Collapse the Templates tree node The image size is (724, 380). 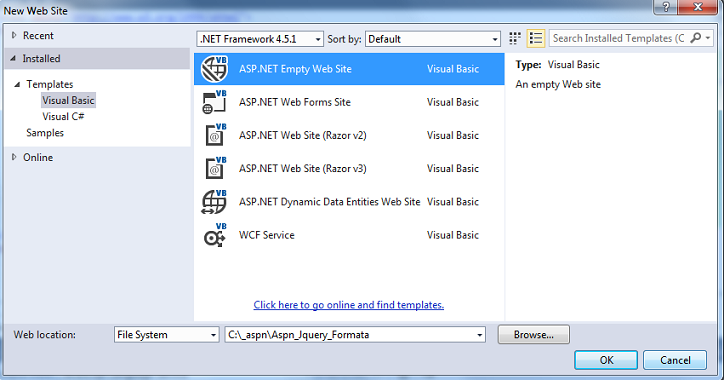pos(17,84)
